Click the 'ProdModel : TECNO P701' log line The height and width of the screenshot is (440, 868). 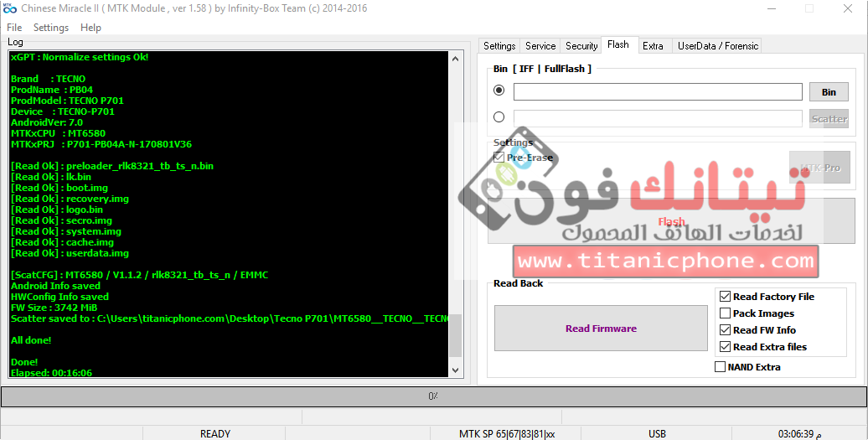pyautogui.click(x=67, y=101)
